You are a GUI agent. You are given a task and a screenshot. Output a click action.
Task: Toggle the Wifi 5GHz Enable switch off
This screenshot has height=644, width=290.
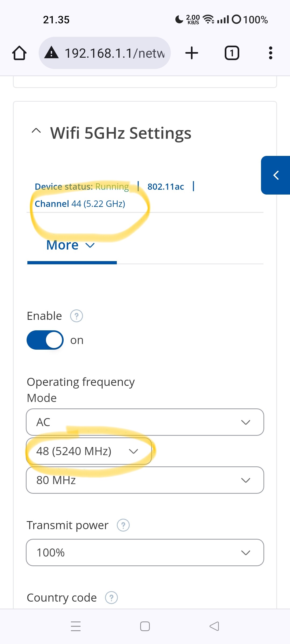click(x=45, y=340)
